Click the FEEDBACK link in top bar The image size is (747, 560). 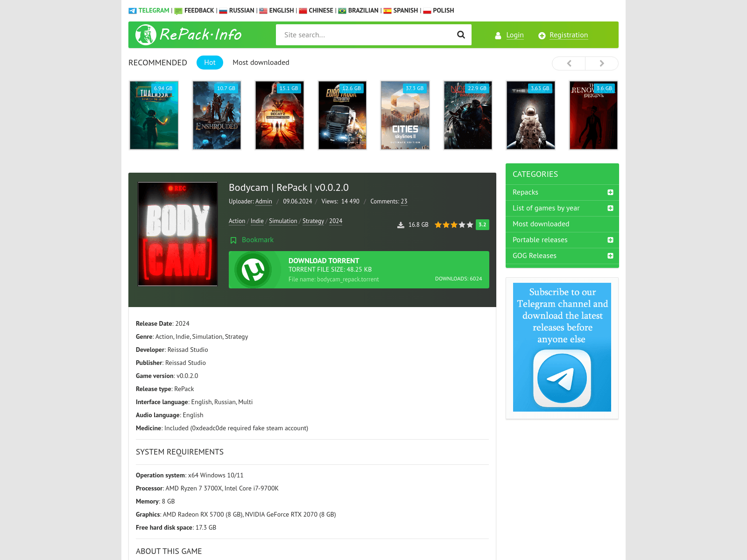point(199,11)
